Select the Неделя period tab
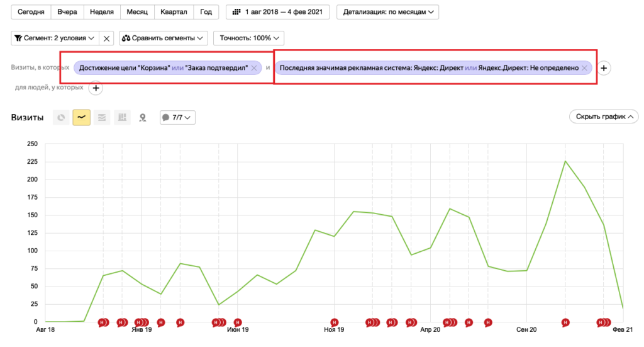 102,12
